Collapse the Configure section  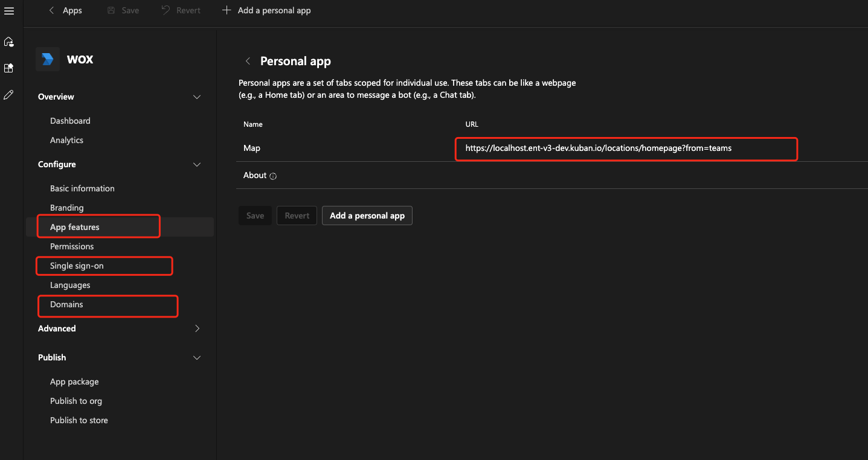click(x=196, y=165)
